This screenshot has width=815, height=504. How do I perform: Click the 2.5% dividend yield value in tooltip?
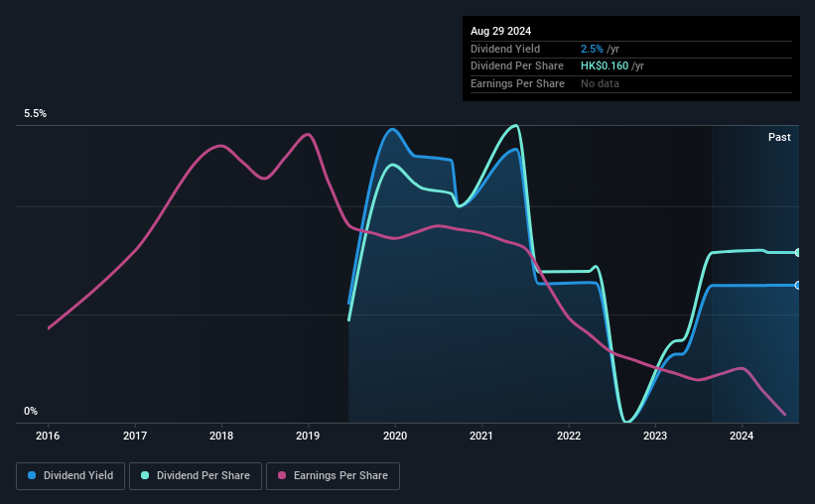click(x=592, y=49)
